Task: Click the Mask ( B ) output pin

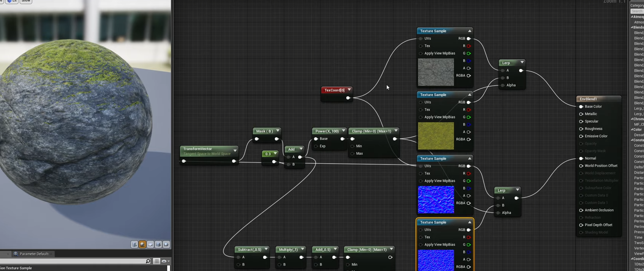Action: 276,139
